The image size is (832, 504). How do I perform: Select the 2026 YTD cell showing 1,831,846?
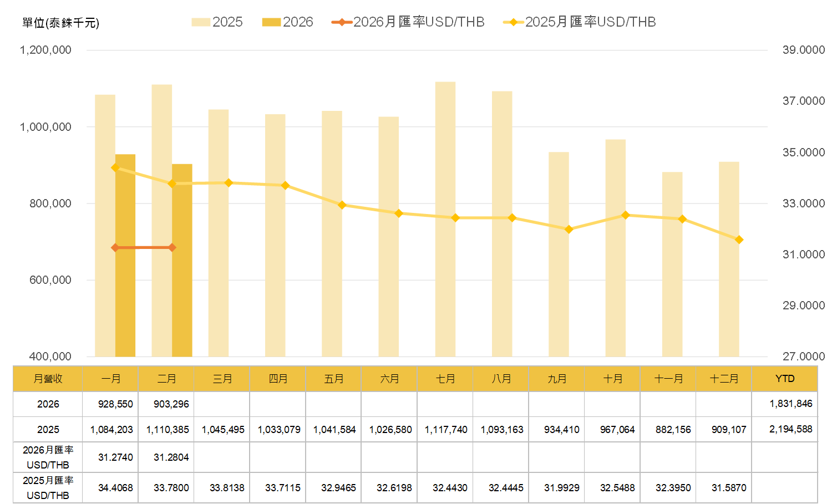pos(790,404)
